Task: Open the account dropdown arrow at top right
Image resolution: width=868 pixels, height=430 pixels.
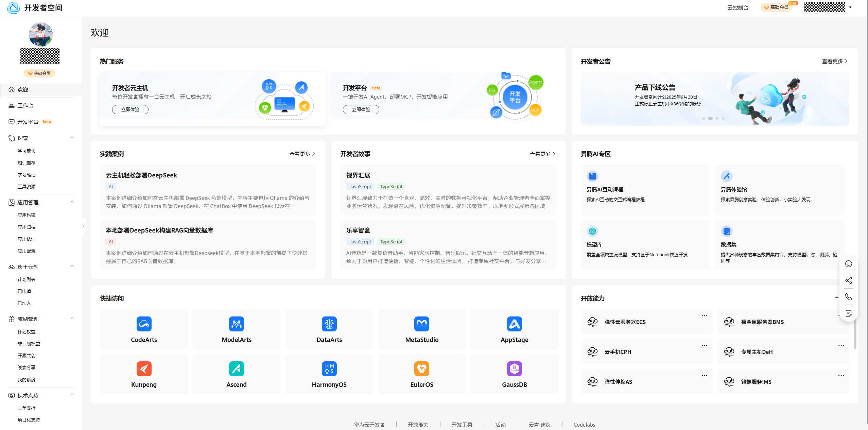Action: coord(850,7)
